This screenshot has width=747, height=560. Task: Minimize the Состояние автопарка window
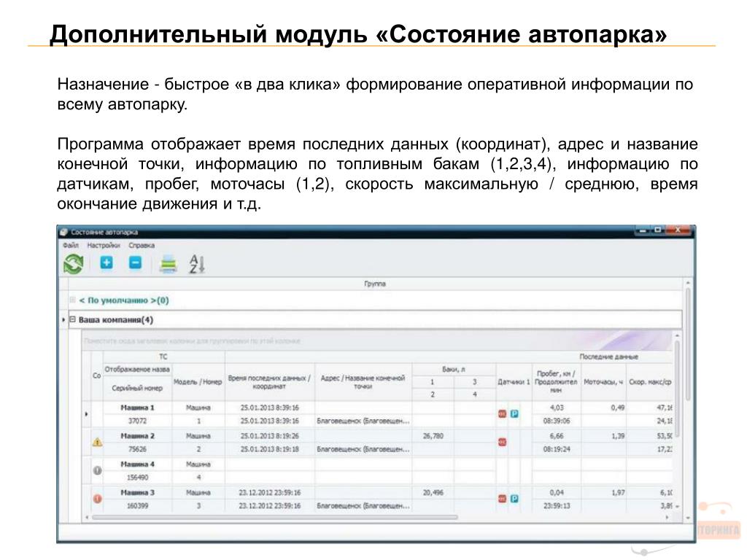[642, 230]
